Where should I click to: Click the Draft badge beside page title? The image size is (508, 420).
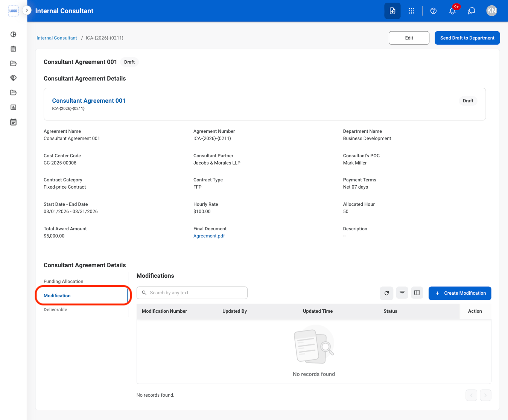129,62
